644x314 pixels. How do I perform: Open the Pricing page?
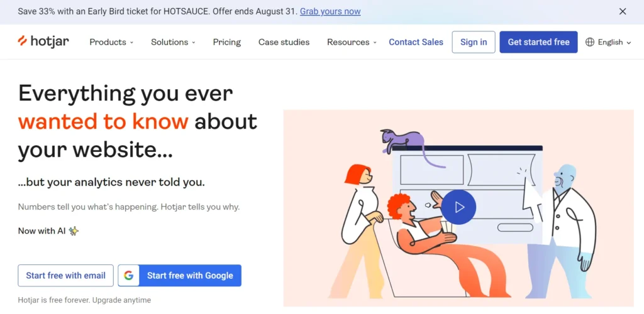point(226,42)
